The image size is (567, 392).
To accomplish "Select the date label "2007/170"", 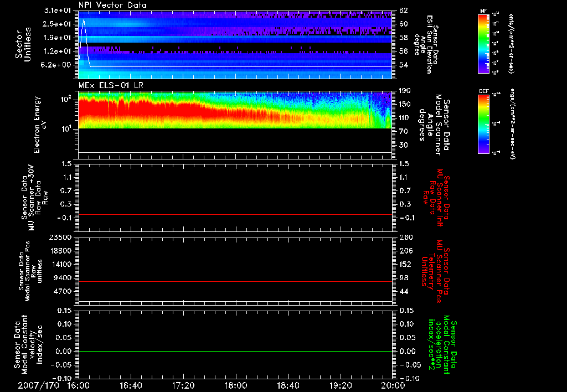I will tap(39, 385).
